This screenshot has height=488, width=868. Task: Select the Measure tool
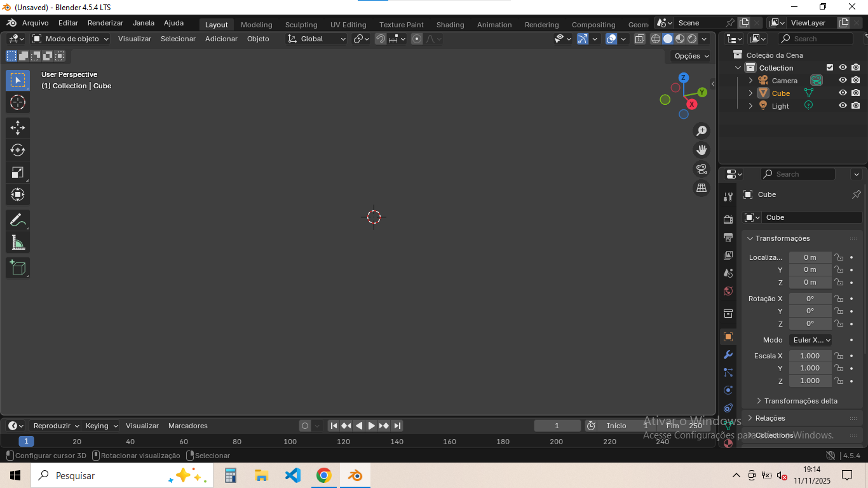pos(18,243)
